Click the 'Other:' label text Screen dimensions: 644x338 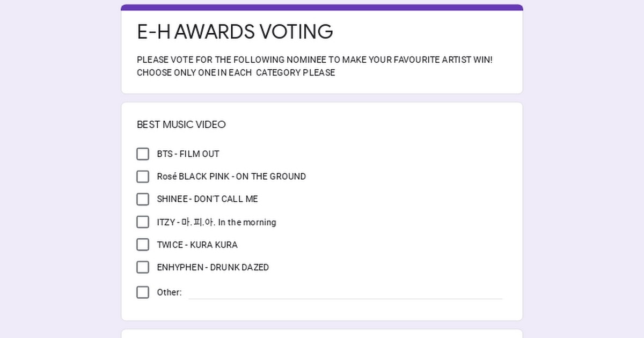[x=169, y=292]
